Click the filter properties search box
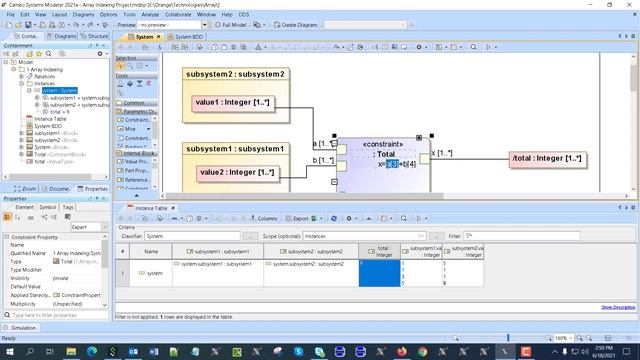Screen dimensions: 640x360 click(56, 316)
